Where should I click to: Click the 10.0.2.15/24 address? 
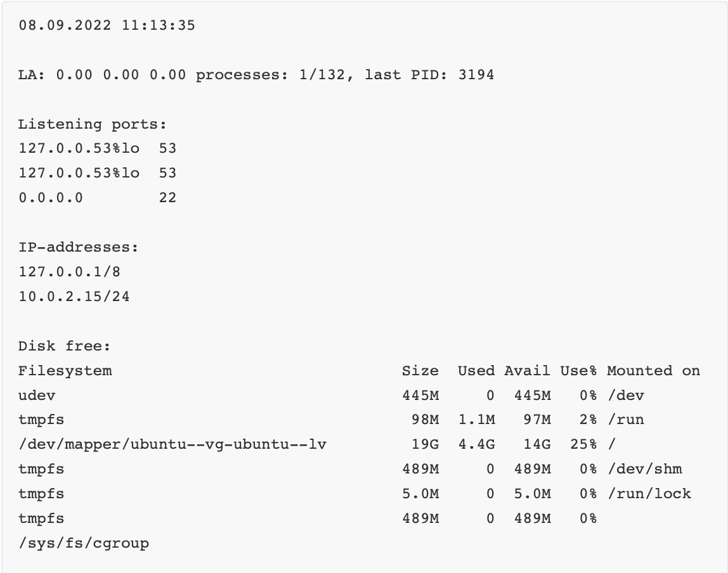pyautogui.click(x=74, y=296)
